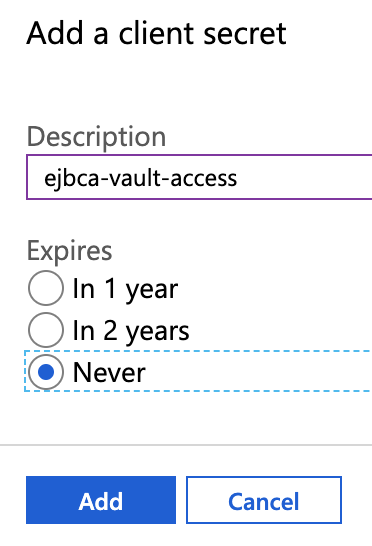Set expiry to one year

[46, 288]
